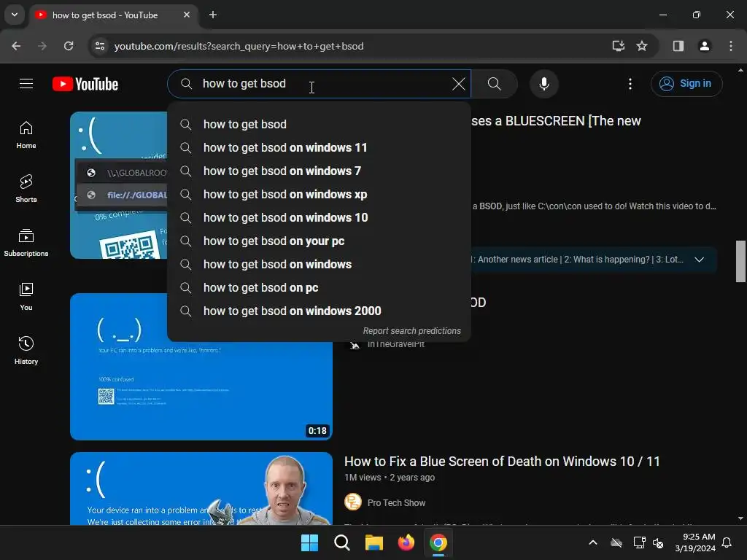Select suggestion "how to get bsod"
Image resolution: width=747 pixels, height=560 pixels.
[319, 124]
